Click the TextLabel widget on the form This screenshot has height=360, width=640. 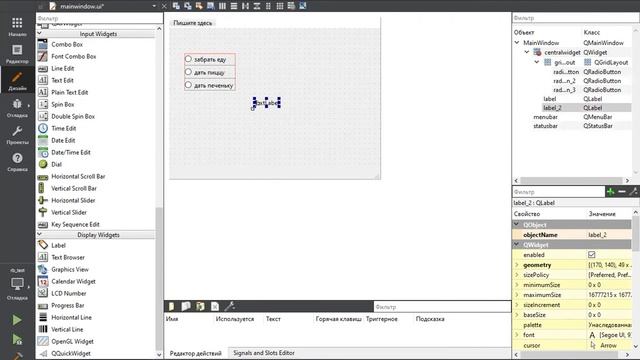point(267,103)
